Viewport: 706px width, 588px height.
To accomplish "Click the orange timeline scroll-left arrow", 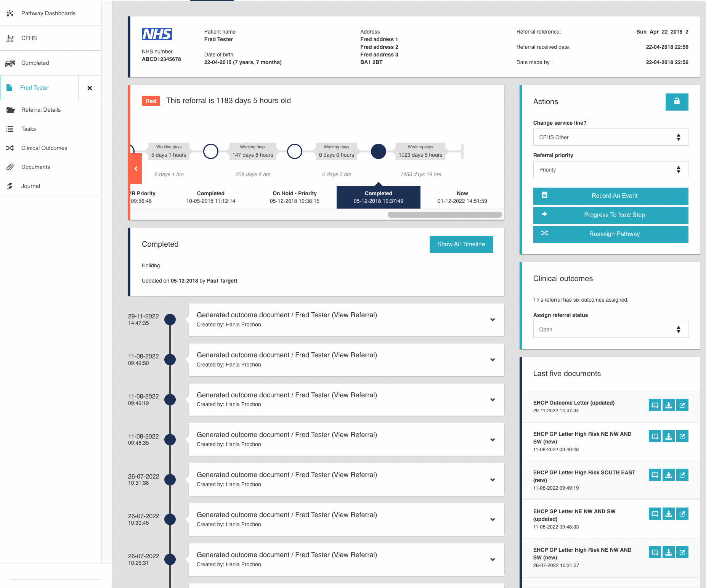I will pos(136,169).
